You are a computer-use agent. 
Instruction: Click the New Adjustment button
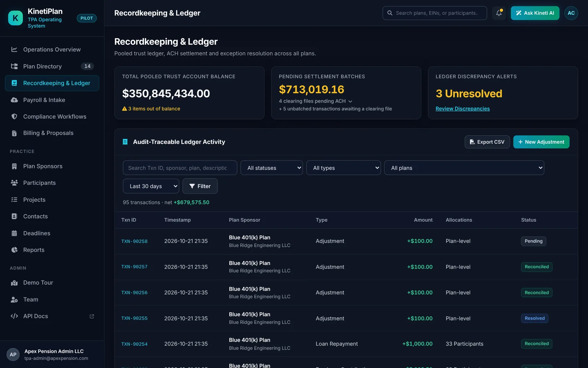click(x=541, y=142)
